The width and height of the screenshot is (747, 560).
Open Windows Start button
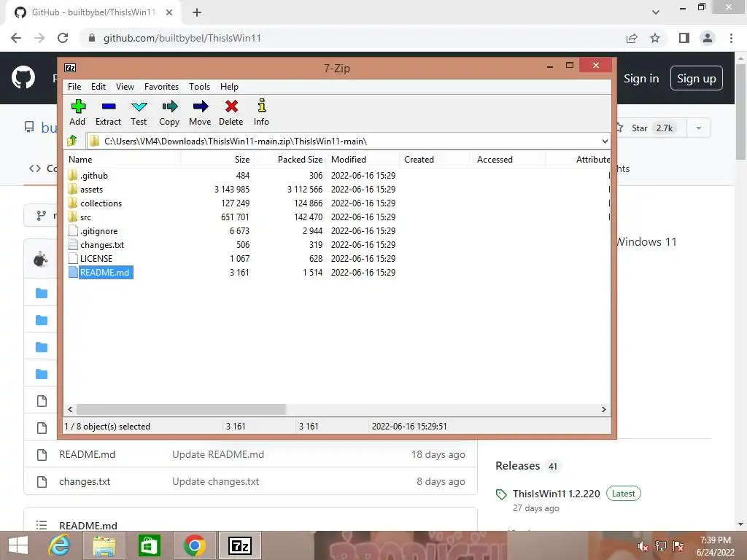tap(18, 545)
